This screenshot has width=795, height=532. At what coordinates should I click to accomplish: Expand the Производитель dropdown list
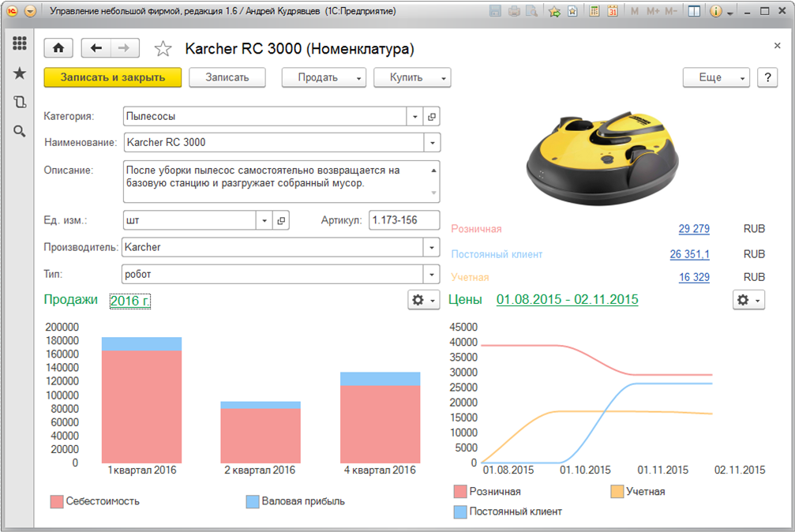(x=431, y=247)
